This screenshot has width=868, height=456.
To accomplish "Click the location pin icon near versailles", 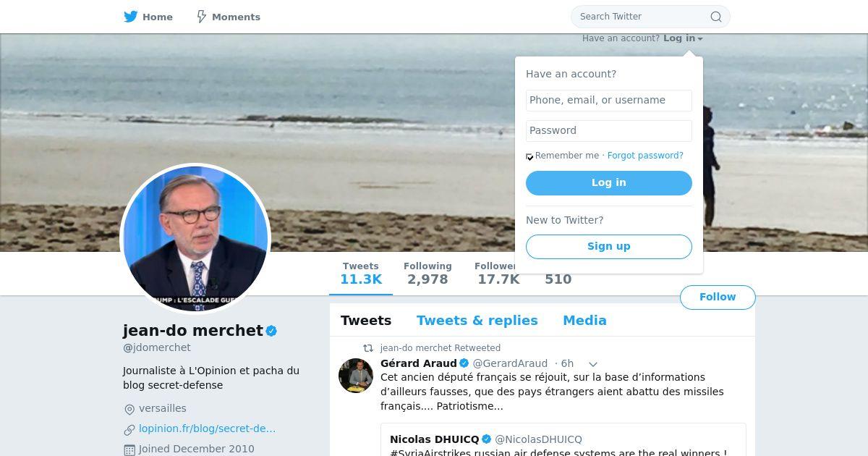I will point(129,410).
